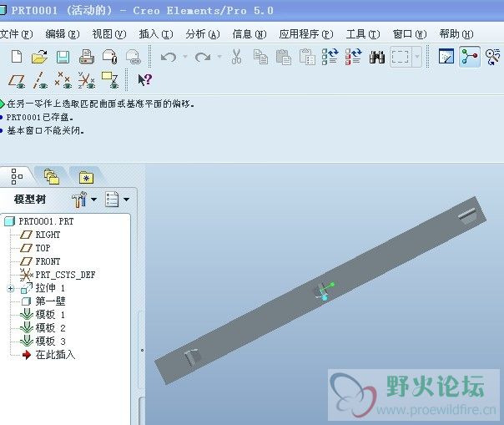Image resolution: width=504 pixels, height=425 pixels.
Task: Open the 应用程序(P) menu
Action: point(306,33)
